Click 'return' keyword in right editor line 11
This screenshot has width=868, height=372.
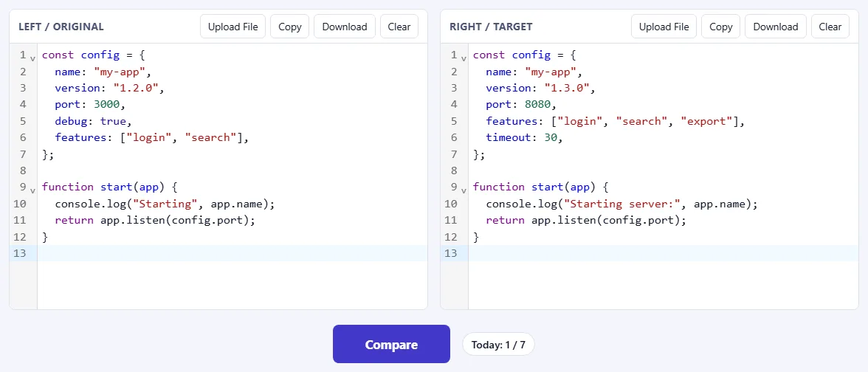coord(506,220)
